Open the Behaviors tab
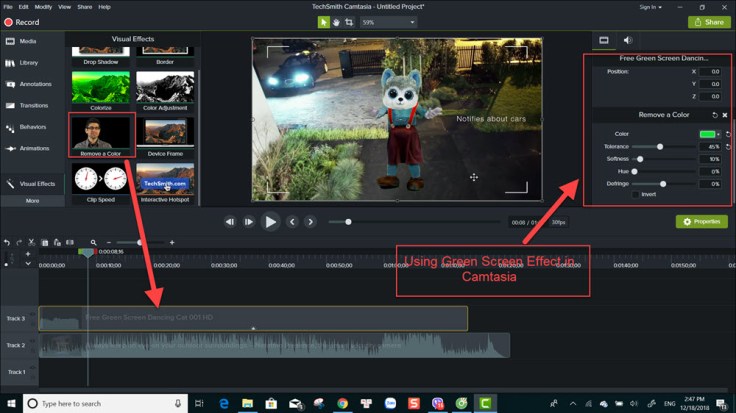This screenshot has width=736, height=413. 32,127
